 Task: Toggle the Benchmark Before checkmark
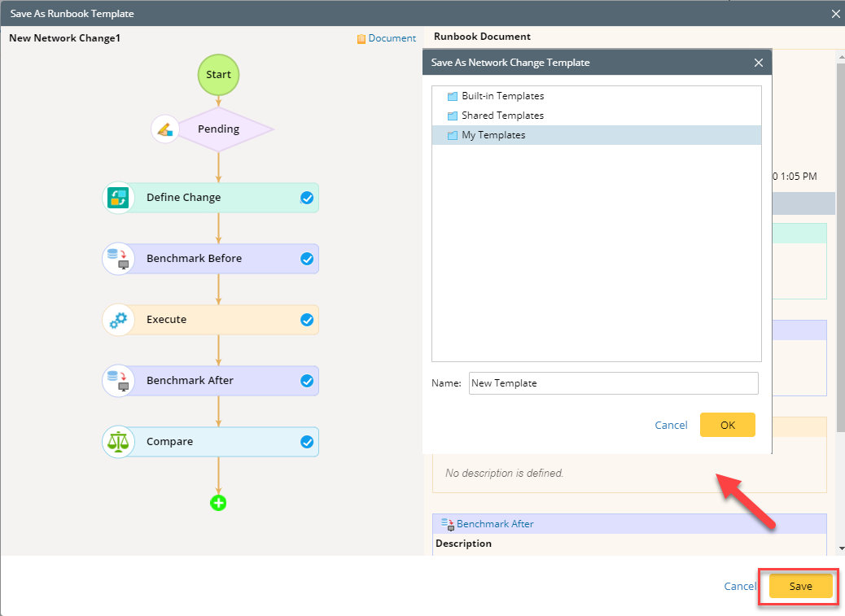click(307, 259)
